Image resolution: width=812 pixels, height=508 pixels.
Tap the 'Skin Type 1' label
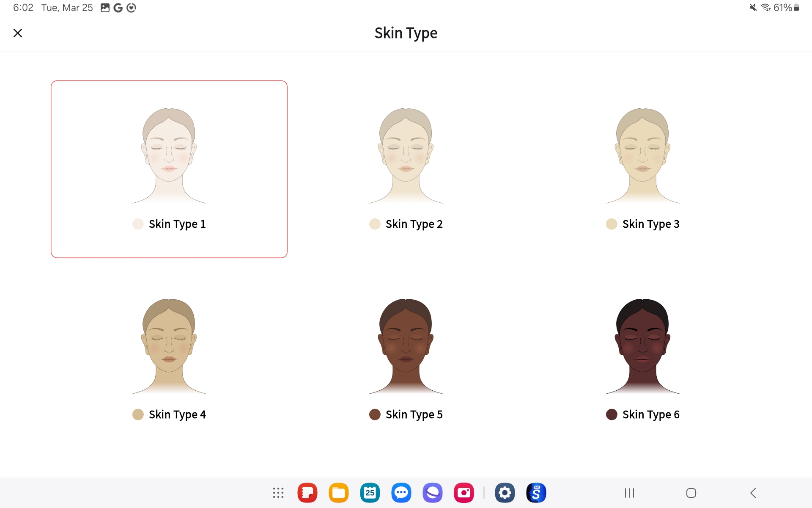177,224
